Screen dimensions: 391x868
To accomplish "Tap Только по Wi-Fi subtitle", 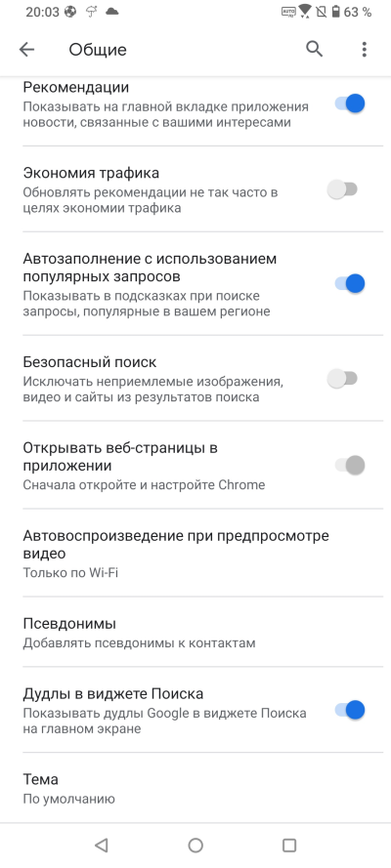I will pos(70,572).
